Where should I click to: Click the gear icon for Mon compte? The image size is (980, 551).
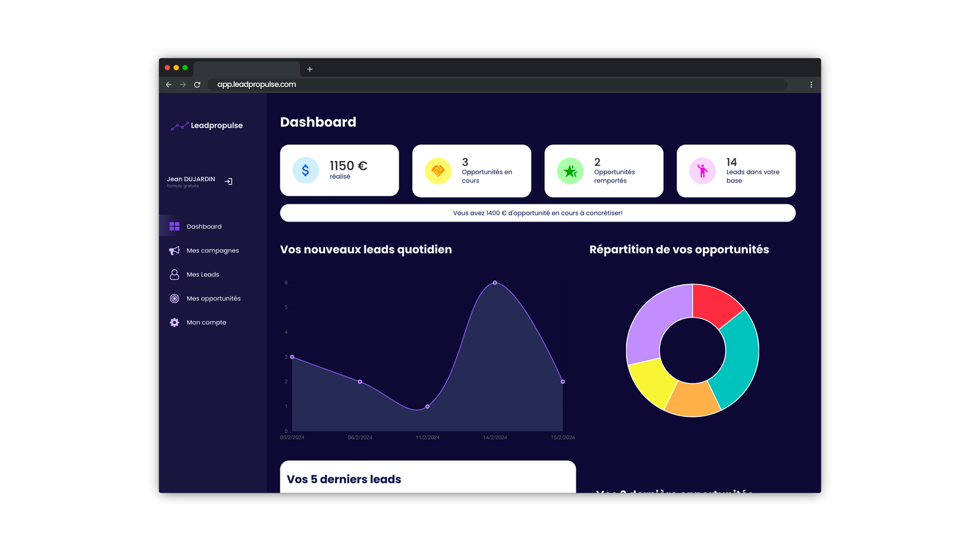(x=175, y=323)
